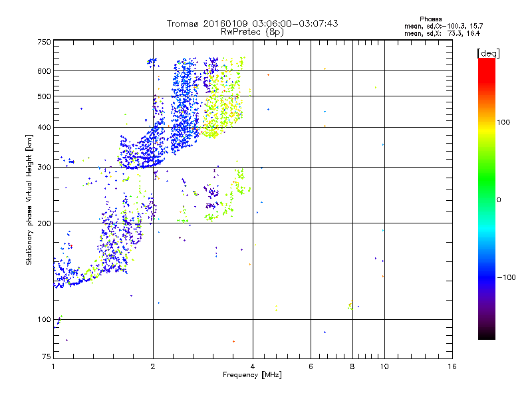The image size is (532, 399).
Task: Click the y-axis tick label '400'
Action: pos(44,128)
